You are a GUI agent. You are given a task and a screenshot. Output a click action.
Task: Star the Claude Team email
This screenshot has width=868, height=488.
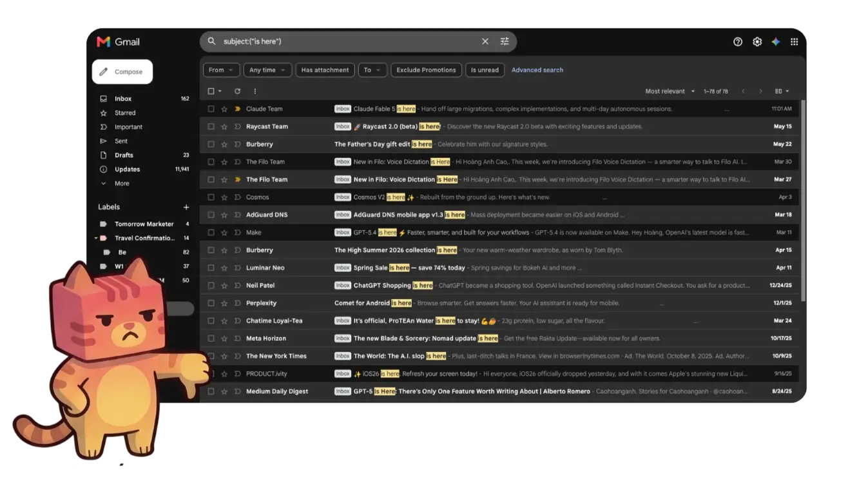pos(224,109)
